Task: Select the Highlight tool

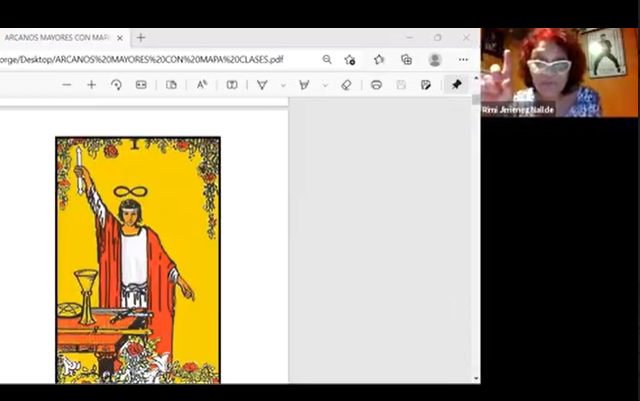Action: (304, 85)
